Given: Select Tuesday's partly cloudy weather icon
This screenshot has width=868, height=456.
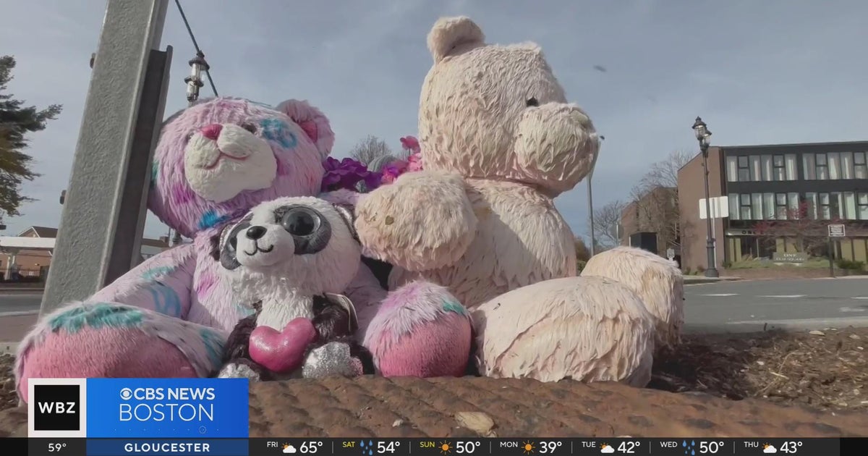Looking at the screenshot, I should pos(606,448).
